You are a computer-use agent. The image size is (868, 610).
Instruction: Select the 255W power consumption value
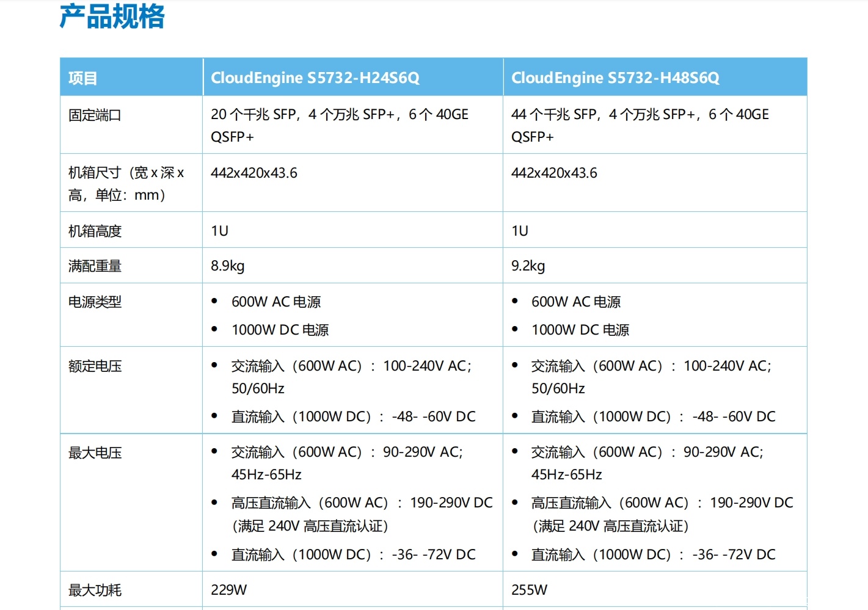click(x=529, y=590)
